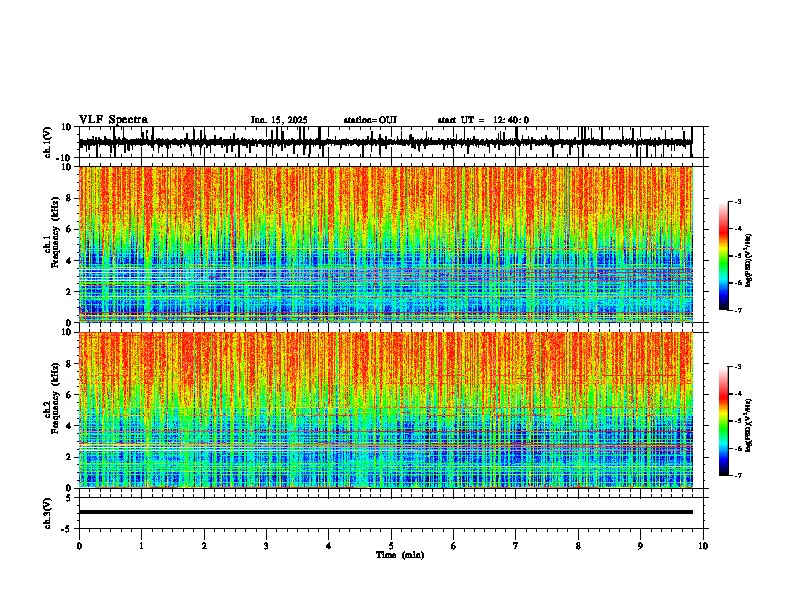Click time axis tick label 2

tap(204, 546)
